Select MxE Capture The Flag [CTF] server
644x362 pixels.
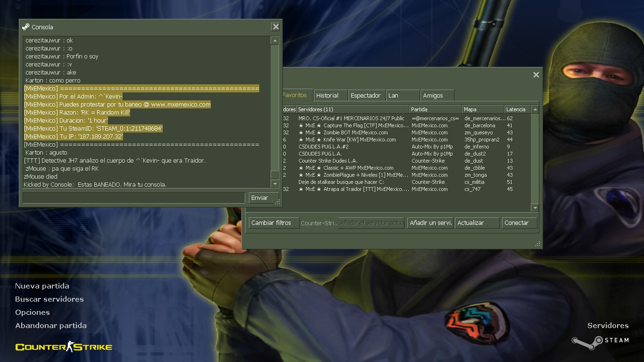(406, 125)
